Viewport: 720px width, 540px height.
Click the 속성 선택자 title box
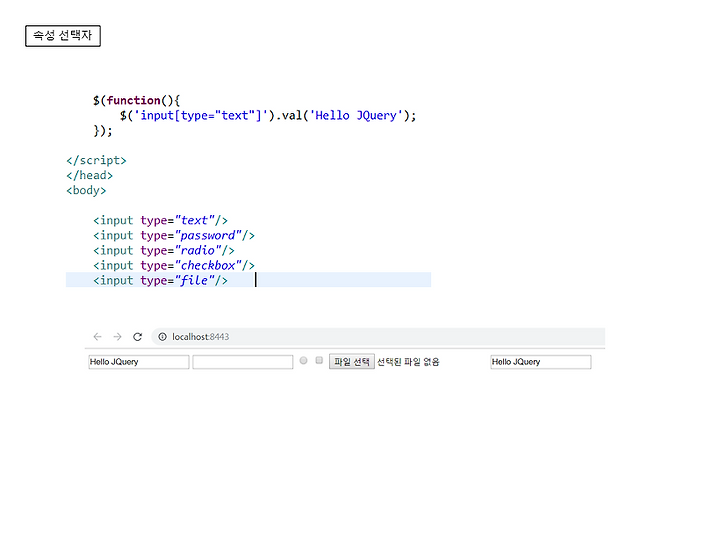pos(63,36)
